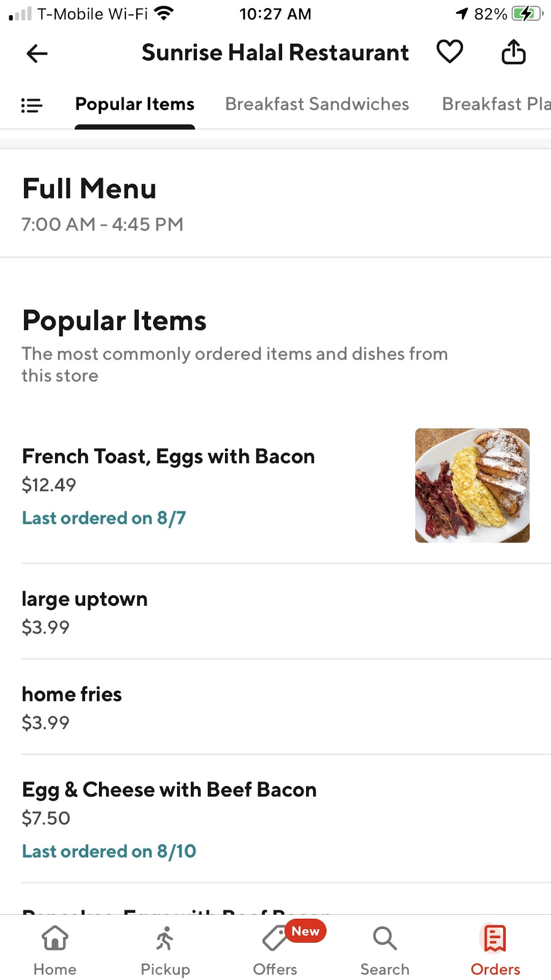Switch to Breakfast Plates tab
This screenshot has height=980, width=551.
coord(495,104)
